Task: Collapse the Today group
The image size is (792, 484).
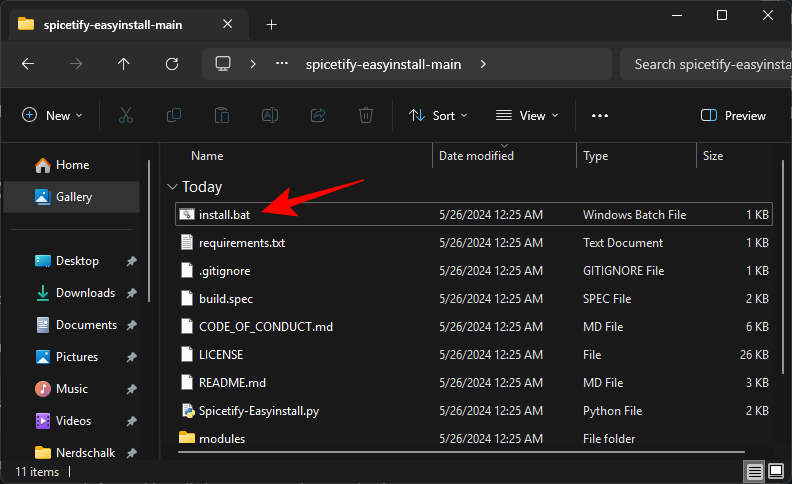Action: [x=172, y=187]
